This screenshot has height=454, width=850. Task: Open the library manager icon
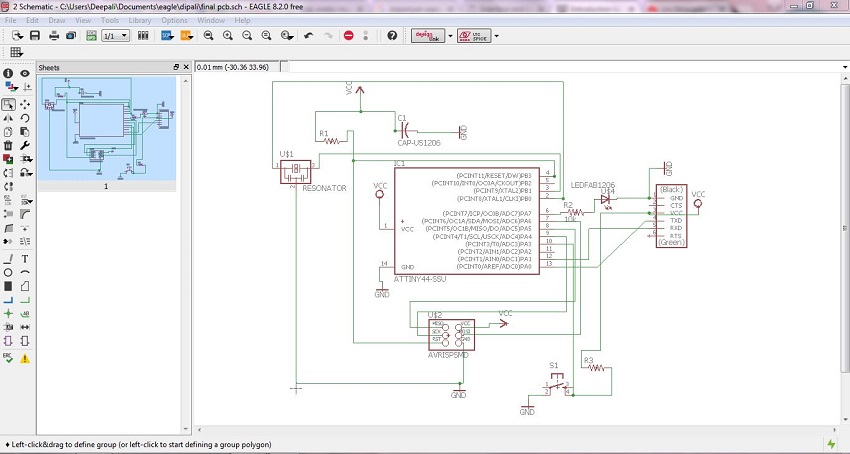coord(143,35)
